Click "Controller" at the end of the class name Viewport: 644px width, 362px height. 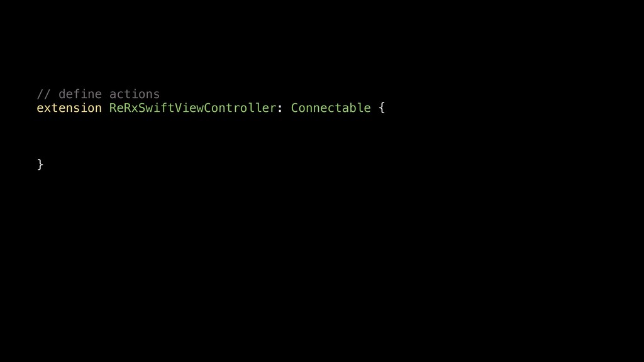[x=240, y=108]
